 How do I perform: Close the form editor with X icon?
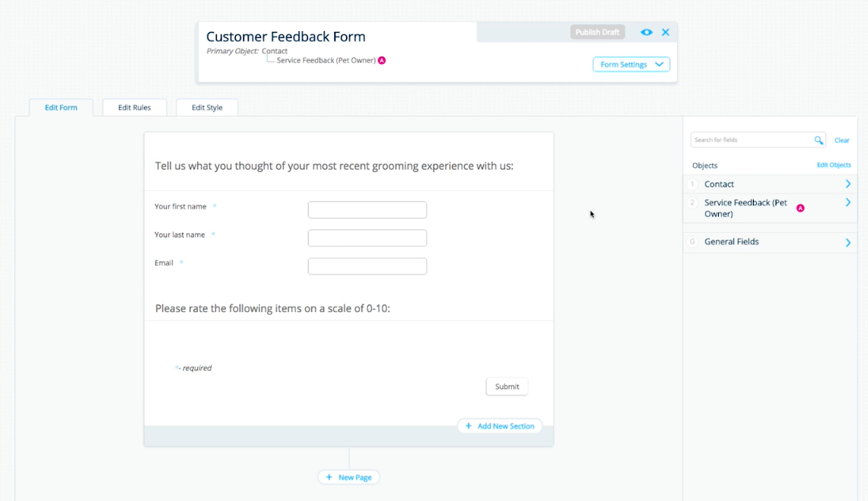pyautogui.click(x=666, y=32)
